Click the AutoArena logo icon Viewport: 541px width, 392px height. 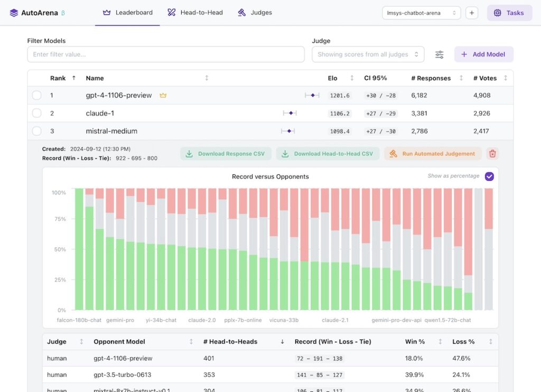14,12
